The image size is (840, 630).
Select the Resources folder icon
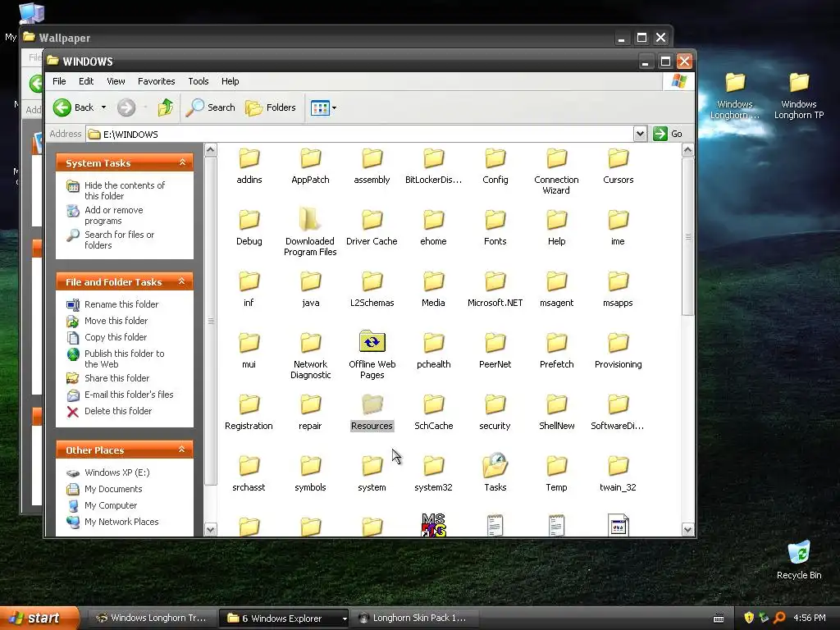372,404
